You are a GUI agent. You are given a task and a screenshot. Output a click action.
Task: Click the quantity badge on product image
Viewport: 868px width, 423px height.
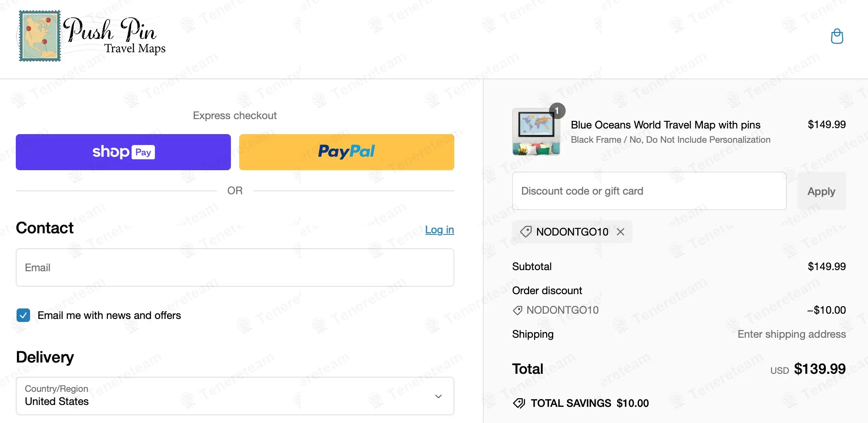(557, 111)
